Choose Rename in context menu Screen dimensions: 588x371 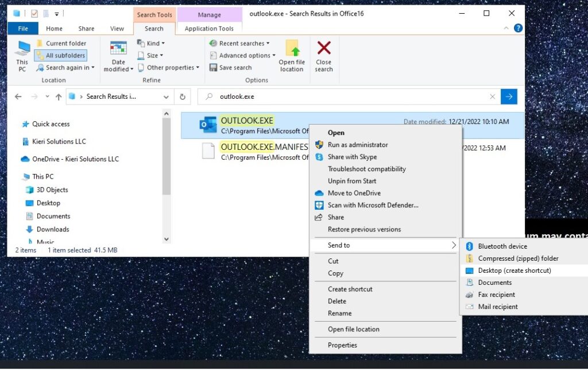click(385, 313)
